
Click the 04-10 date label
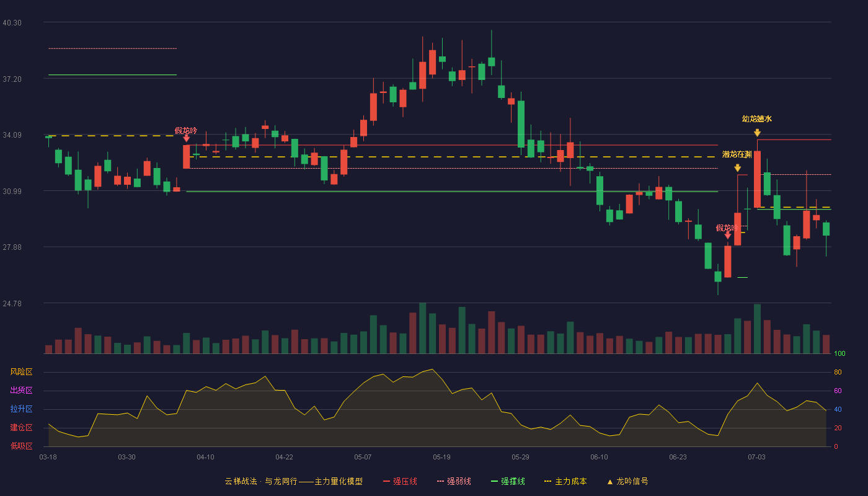[x=205, y=457]
